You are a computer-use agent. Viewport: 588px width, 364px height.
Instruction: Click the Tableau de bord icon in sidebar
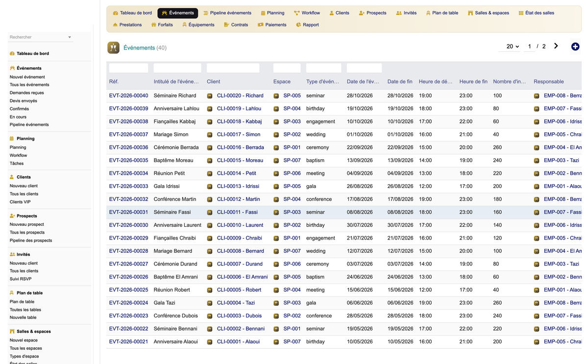click(12, 53)
